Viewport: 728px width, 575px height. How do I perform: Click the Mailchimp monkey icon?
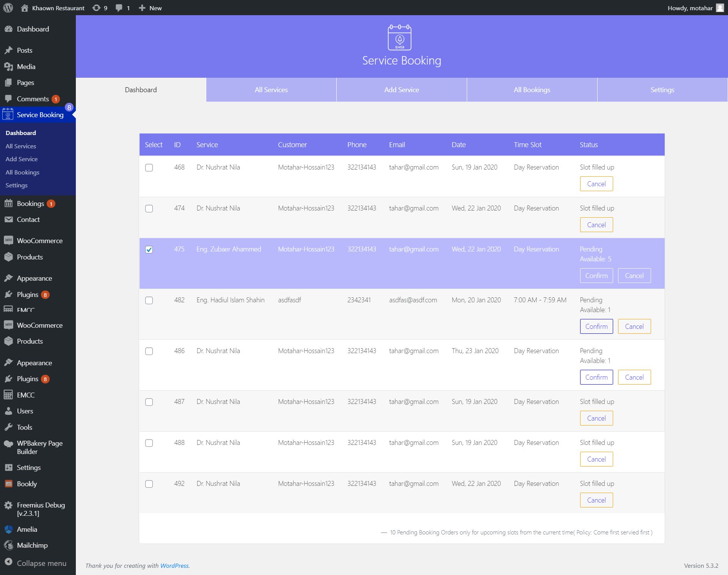click(x=8, y=545)
